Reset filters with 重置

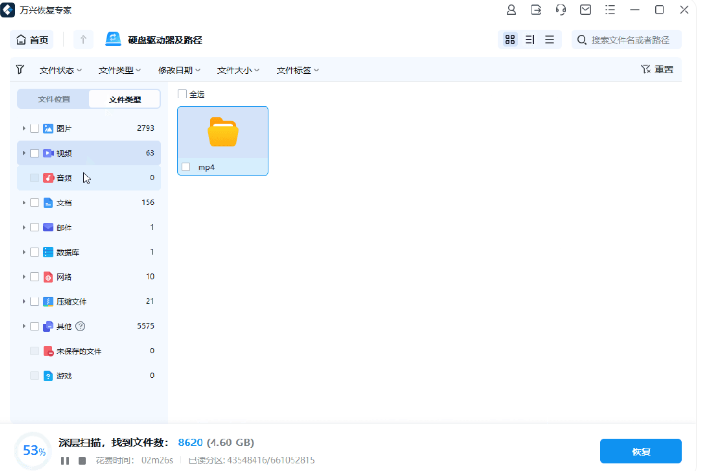(x=657, y=69)
